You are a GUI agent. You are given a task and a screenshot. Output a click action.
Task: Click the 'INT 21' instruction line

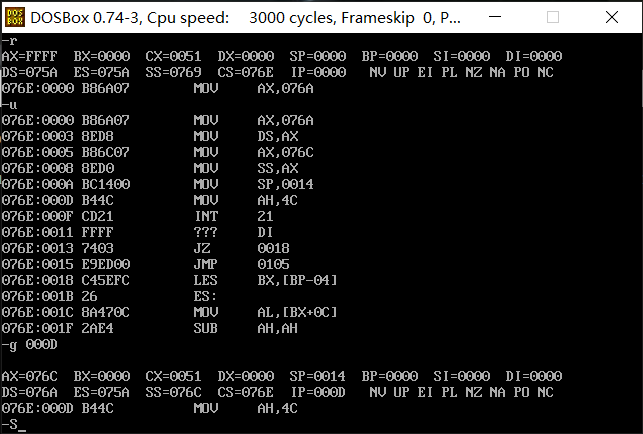point(138,216)
